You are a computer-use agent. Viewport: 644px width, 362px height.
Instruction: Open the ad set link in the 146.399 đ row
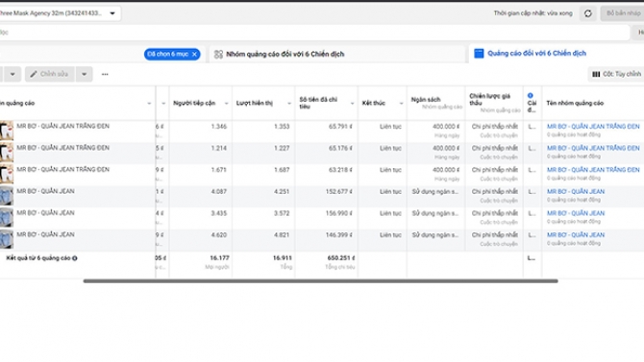pyautogui.click(x=576, y=235)
